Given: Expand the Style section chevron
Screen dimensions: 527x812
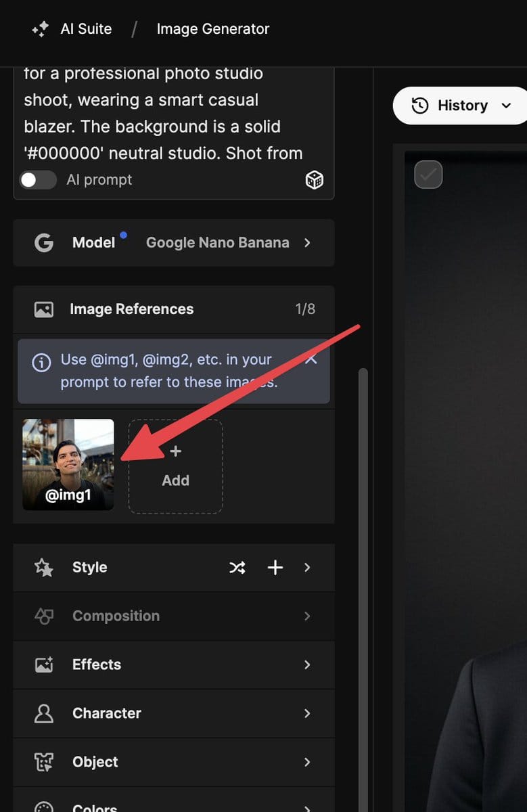Looking at the screenshot, I should point(307,568).
